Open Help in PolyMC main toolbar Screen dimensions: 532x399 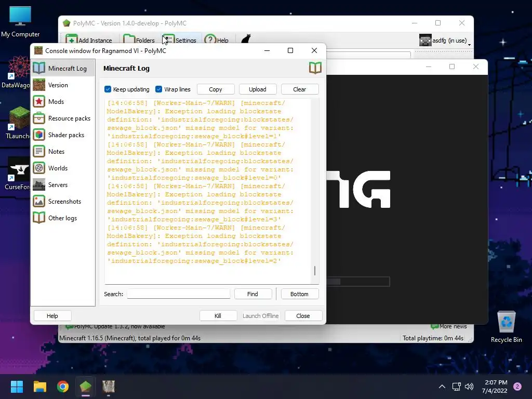(217, 40)
